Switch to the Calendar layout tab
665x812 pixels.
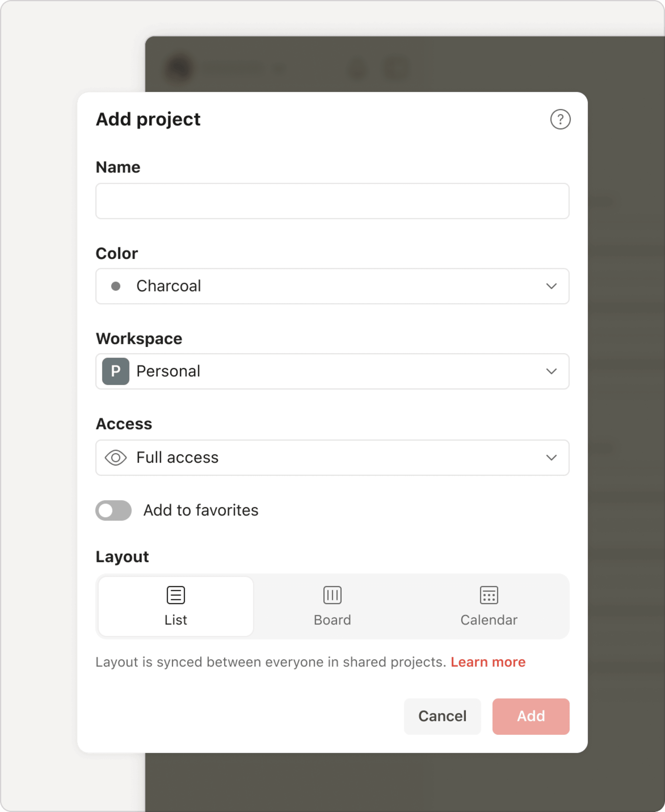[x=488, y=607]
